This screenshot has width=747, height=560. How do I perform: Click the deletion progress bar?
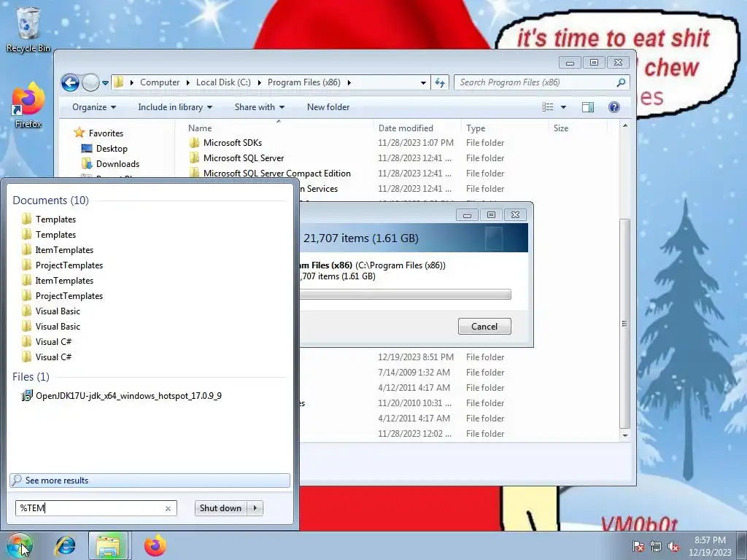(x=405, y=295)
